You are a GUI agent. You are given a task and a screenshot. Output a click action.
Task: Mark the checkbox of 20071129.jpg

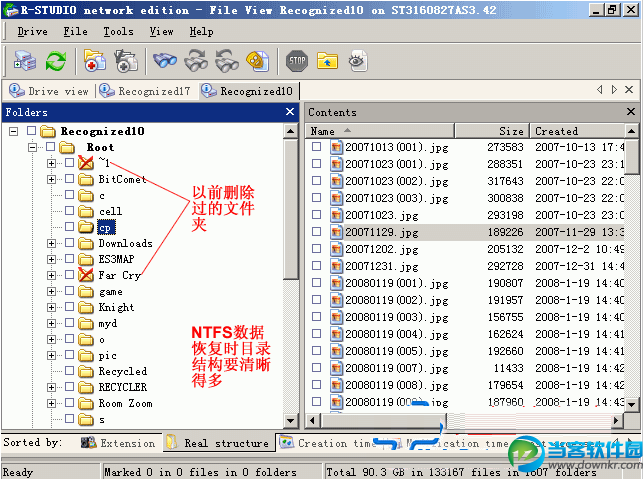[x=316, y=232]
